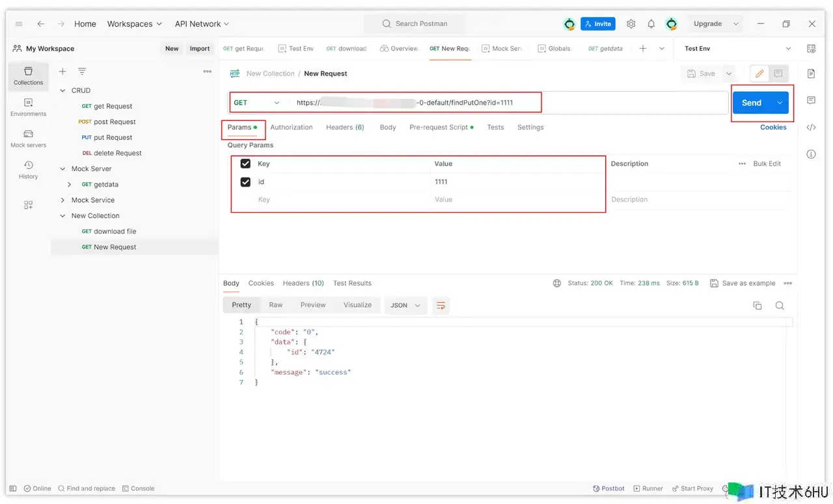Switch to the Headers (6) tab
The height and width of the screenshot is (504, 833).
[345, 127]
